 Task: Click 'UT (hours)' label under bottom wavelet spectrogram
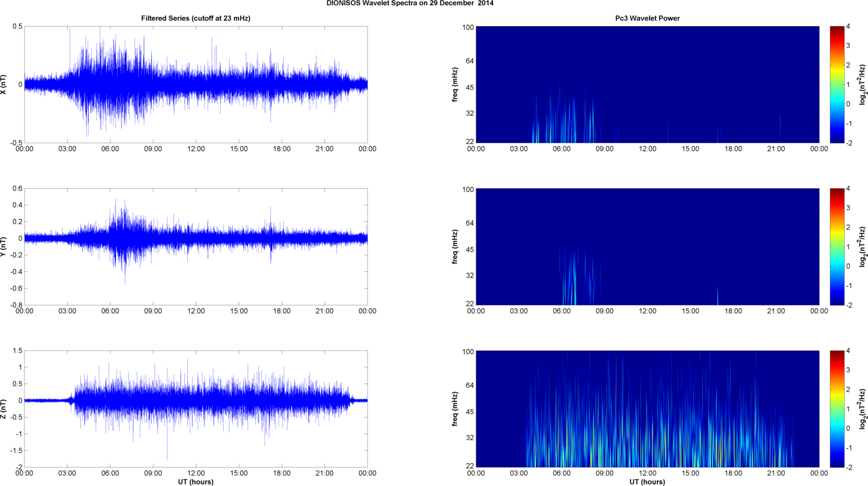[647, 481]
